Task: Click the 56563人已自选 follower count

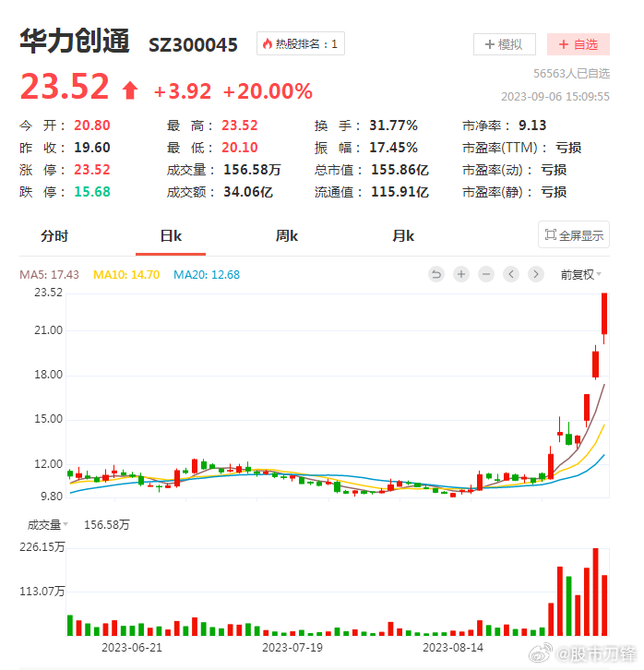Action: coord(571,74)
